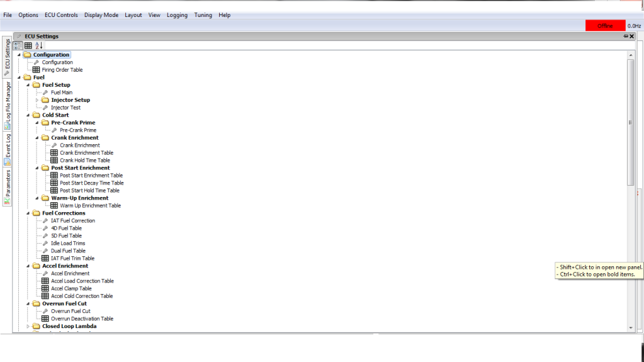Click Crank Enrichment Table grid icon
The width and height of the screenshot is (644, 362).
[x=54, y=153]
